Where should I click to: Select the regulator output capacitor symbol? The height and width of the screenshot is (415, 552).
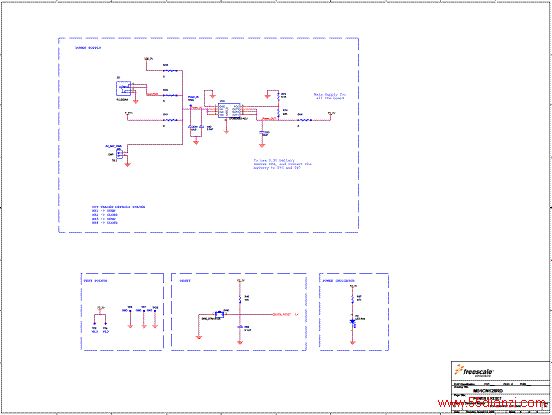[x=262, y=132]
